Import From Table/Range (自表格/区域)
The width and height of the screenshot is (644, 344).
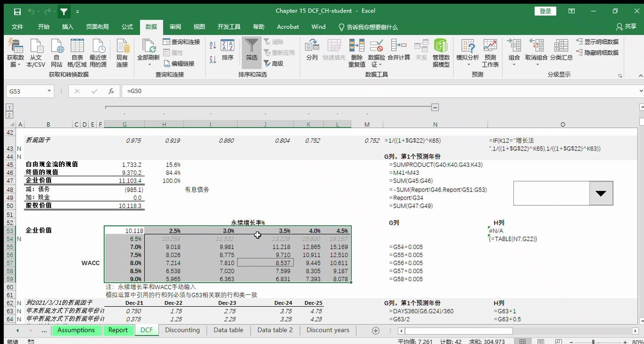[77, 53]
